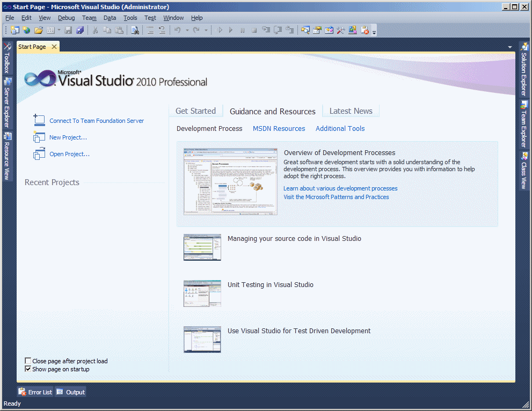
Task: Switch to the Latest News tab
Action: click(351, 111)
